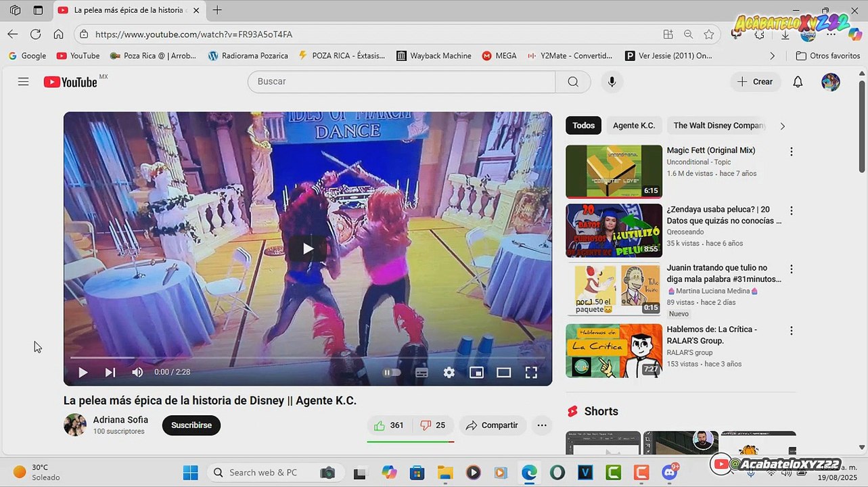Open options for the Juanin tratando video
This screenshot has height=487, width=868.
[791, 269]
